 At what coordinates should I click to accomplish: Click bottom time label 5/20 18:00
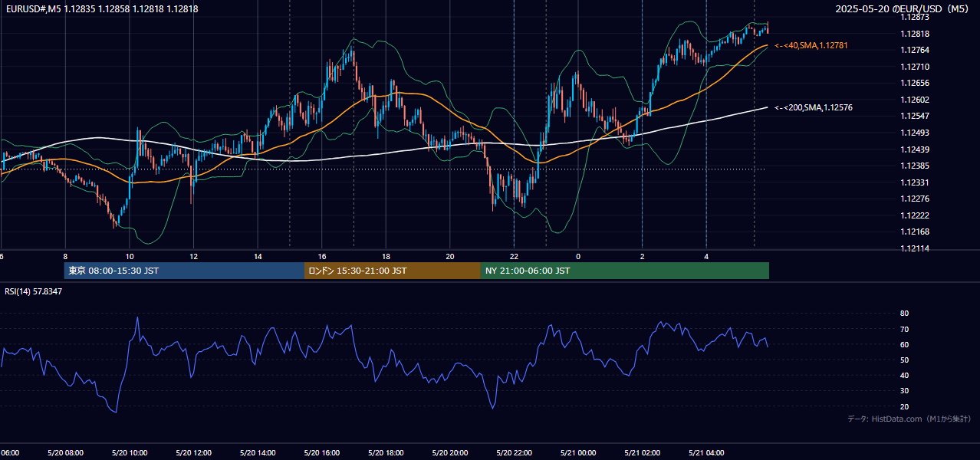pos(386,453)
